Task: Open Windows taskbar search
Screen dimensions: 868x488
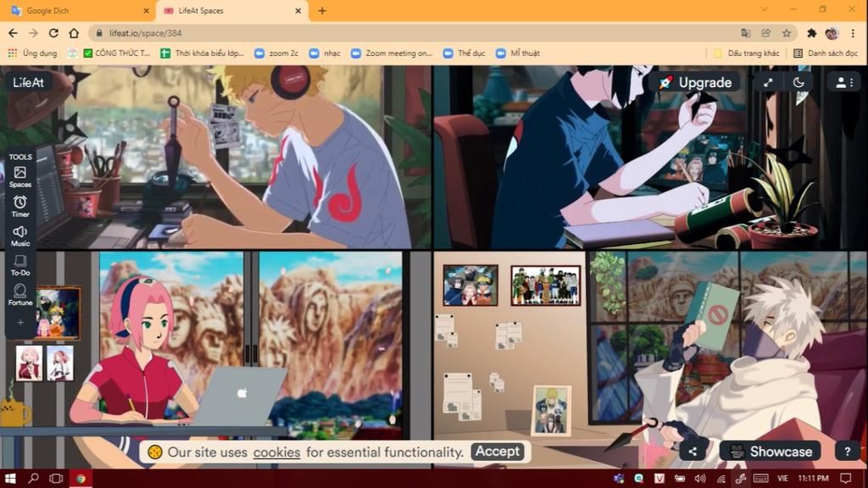Action: (x=33, y=478)
